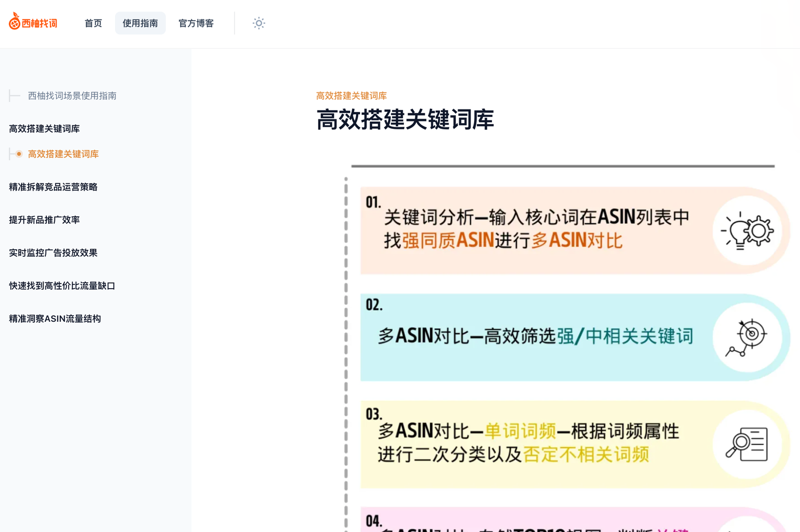
Task: Open 精准洞察ASIN流量结构 section
Action: [54, 319]
